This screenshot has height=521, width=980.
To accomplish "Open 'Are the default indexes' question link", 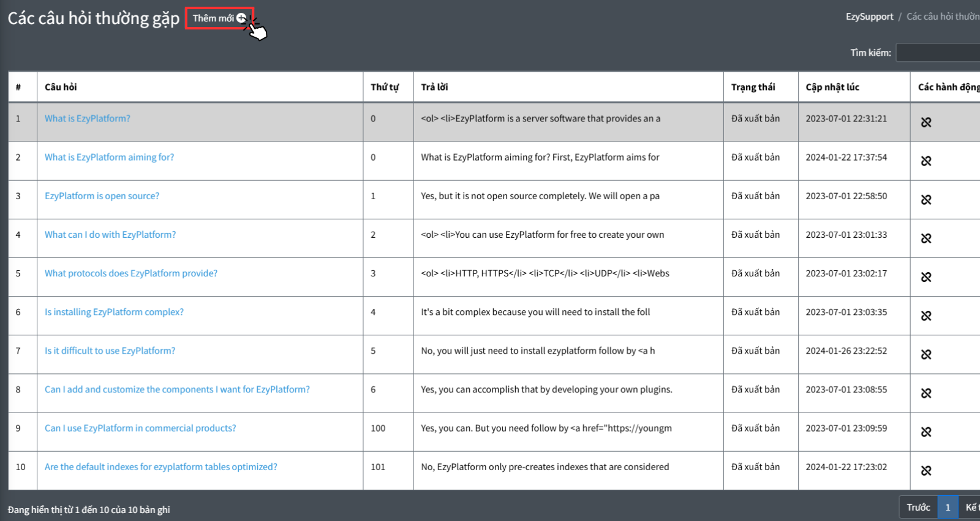I will [x=160, y=467].
